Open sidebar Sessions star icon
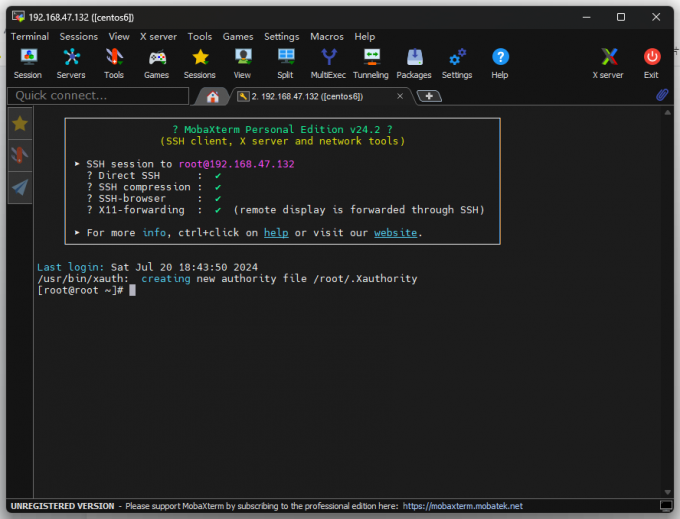Image resolution: width=680 pixels, height=519 pixels. (x=20, y=124)
